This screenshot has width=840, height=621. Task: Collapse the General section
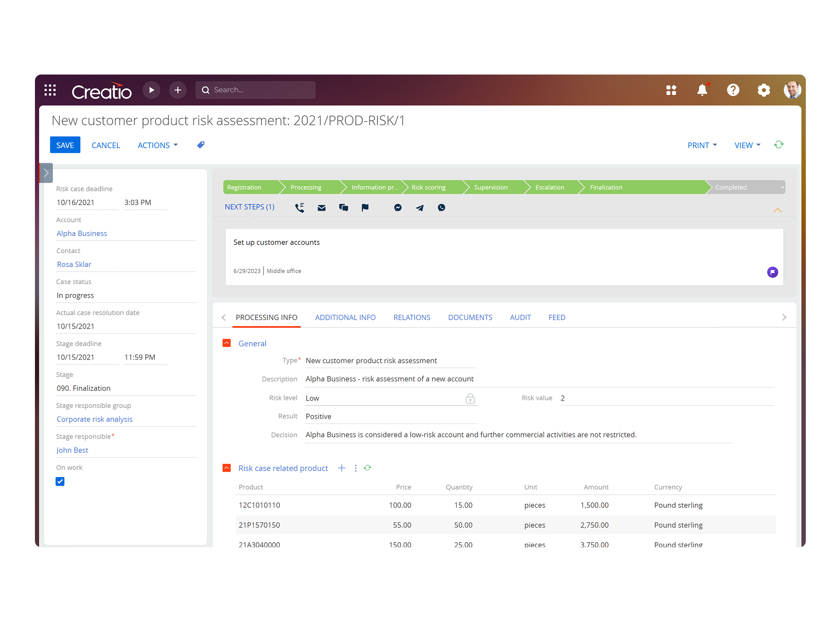point(226,343)
